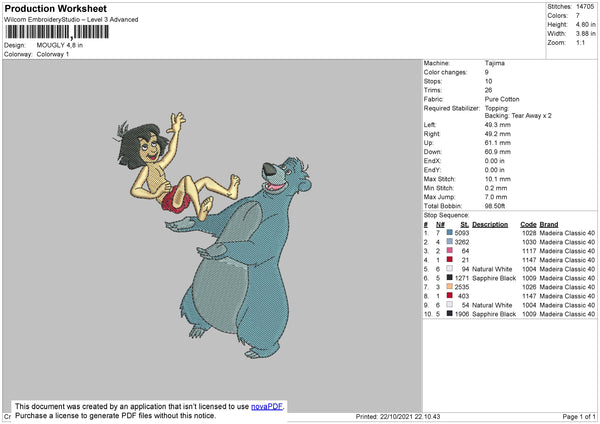Click the 'Brand' column header
This screenshot has width=600, height=424.
tap(549, 225)
